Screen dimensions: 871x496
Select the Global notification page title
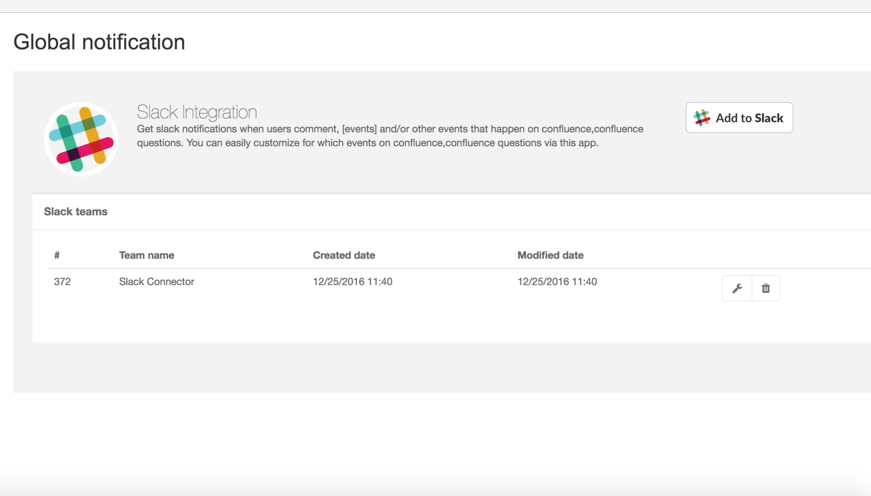point(99,42)
